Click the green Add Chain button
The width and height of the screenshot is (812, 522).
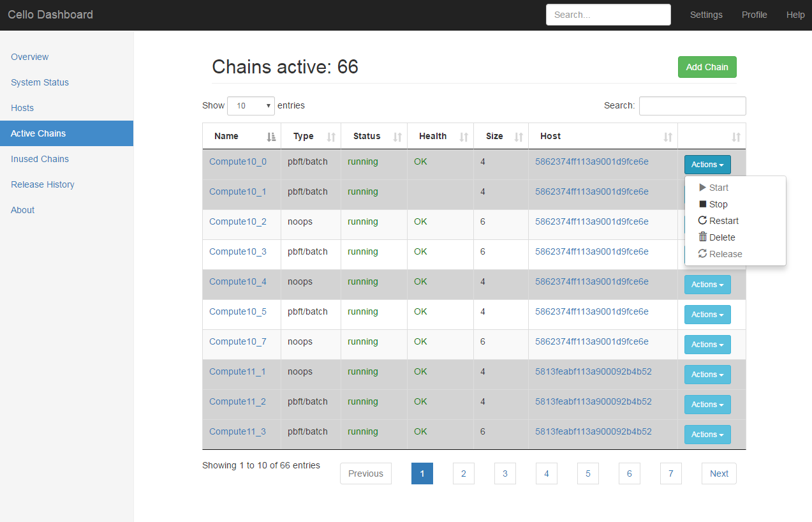click(x=707, y=67)
